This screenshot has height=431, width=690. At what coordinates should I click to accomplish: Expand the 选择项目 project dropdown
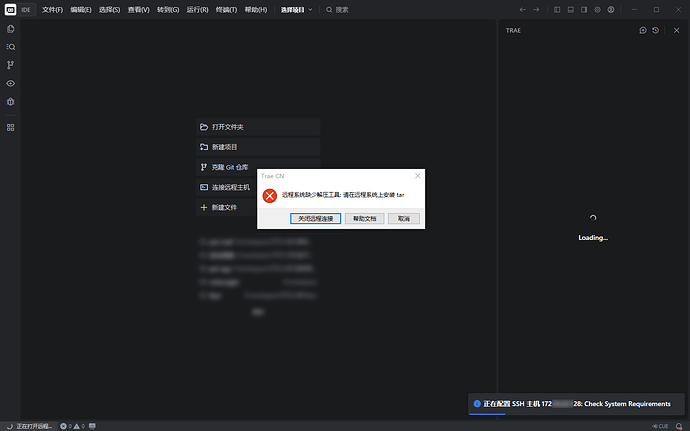297,10
